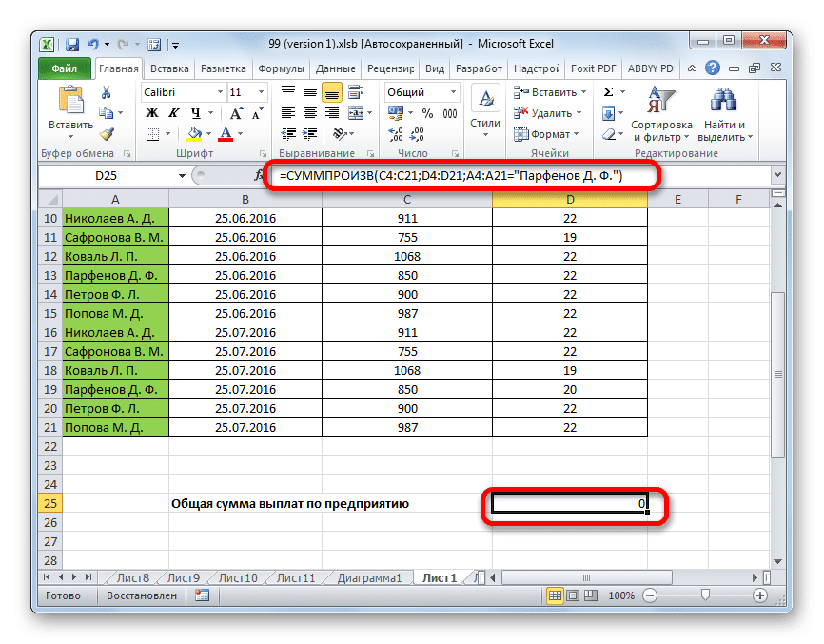
Task: Expand the formula bar arrow
Action: tap(778, 174)
